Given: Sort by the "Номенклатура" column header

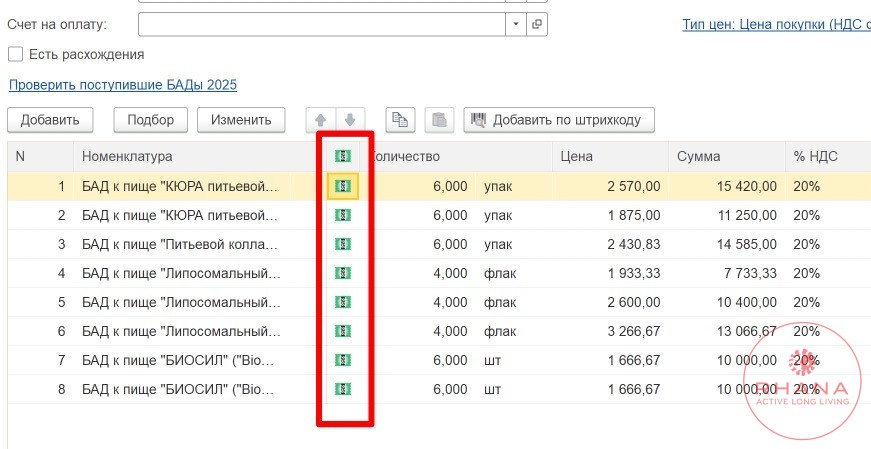Looking at the screenshot, I should click(x=127, y=156).
